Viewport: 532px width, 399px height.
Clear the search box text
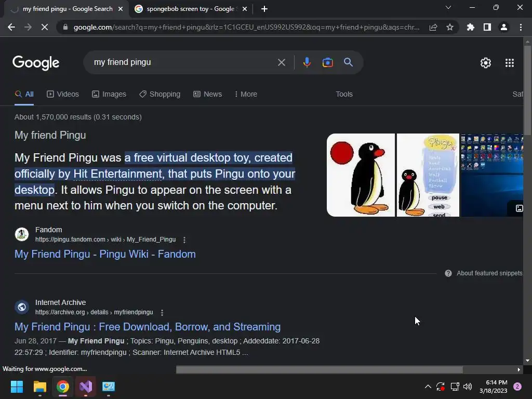[282, 62]
